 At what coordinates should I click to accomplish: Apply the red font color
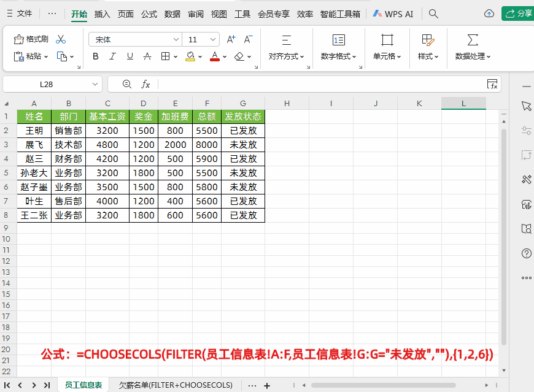[215, 56]
